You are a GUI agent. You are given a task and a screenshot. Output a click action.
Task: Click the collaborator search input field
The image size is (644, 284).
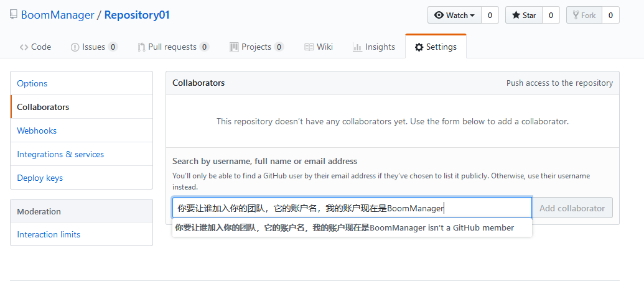[352, 208]
